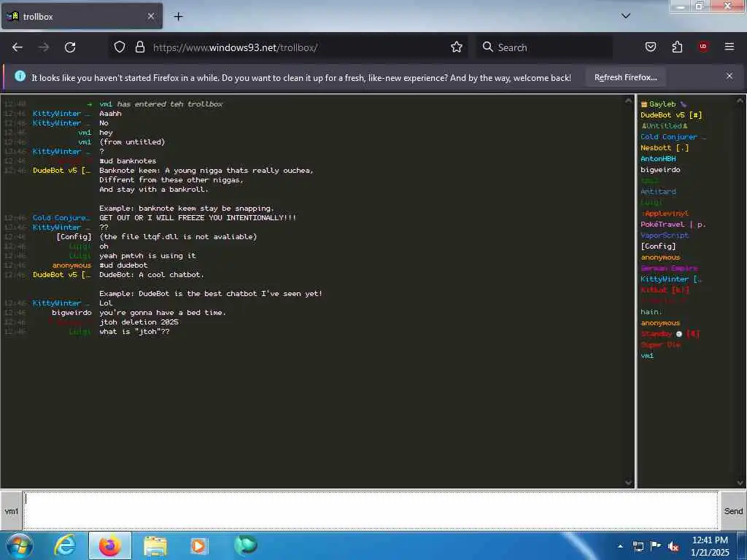The image size is (747, 560).
Task: Select Untitled in the user list
Action: tap(665, 125)
